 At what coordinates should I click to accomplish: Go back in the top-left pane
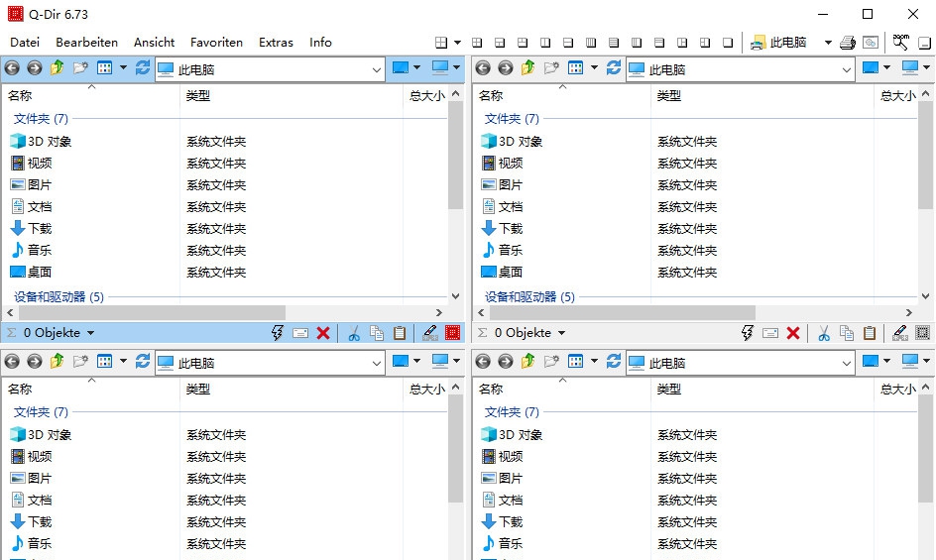(x=12, y=68)
